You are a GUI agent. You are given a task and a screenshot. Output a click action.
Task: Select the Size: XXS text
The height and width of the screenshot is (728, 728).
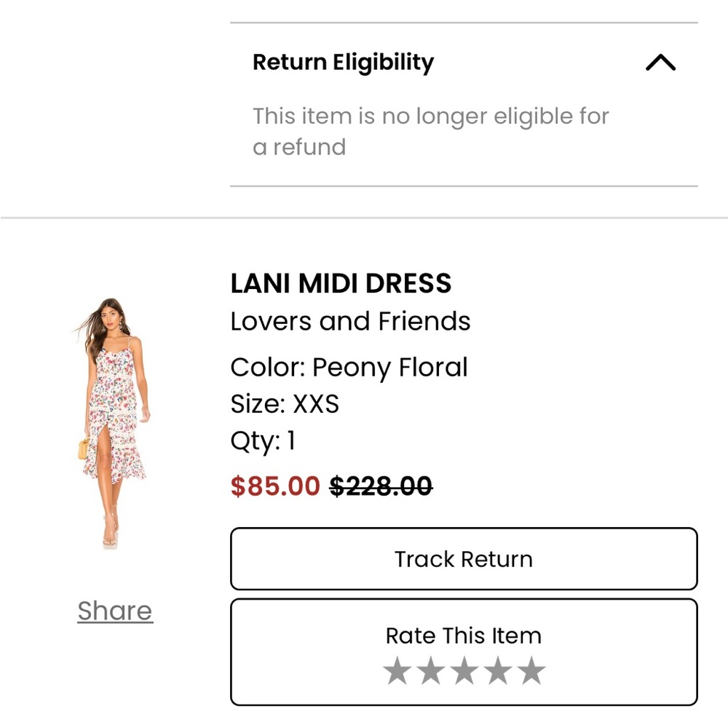pyautogui.click(x=285, y=404)
